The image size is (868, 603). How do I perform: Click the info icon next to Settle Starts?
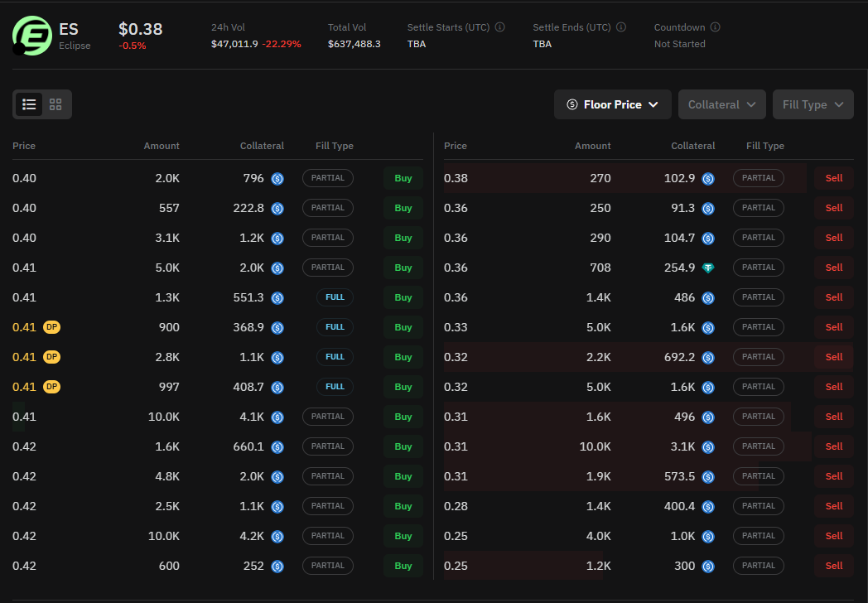point(499,27)
